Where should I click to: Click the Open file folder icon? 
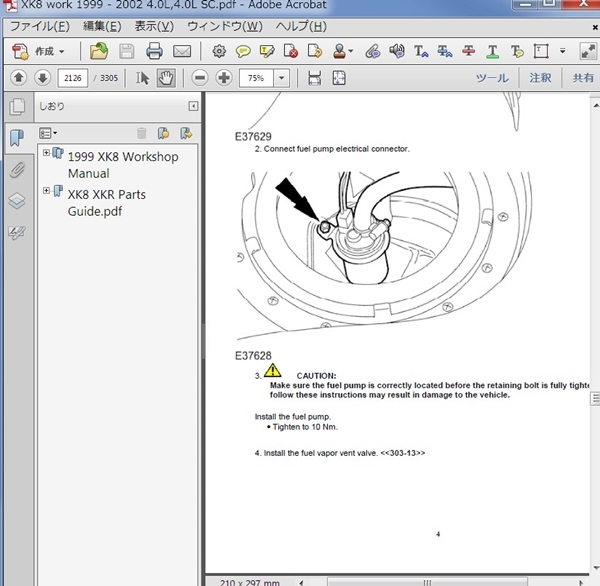pyautogui.click(x=99, y=51)
